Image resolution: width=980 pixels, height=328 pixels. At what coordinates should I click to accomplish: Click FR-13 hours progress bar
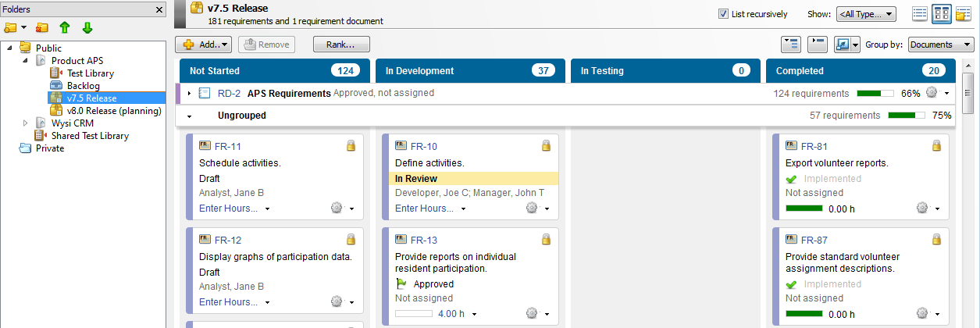(x=414, y=314)
